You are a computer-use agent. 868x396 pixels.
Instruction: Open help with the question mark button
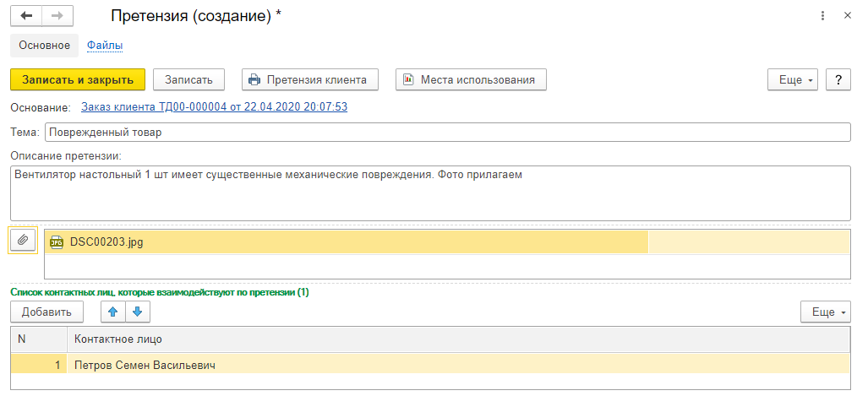(838, 79)
